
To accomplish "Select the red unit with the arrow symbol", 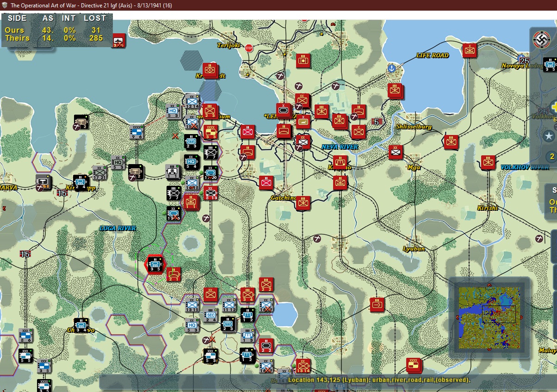I will click(x=377, y=305).
